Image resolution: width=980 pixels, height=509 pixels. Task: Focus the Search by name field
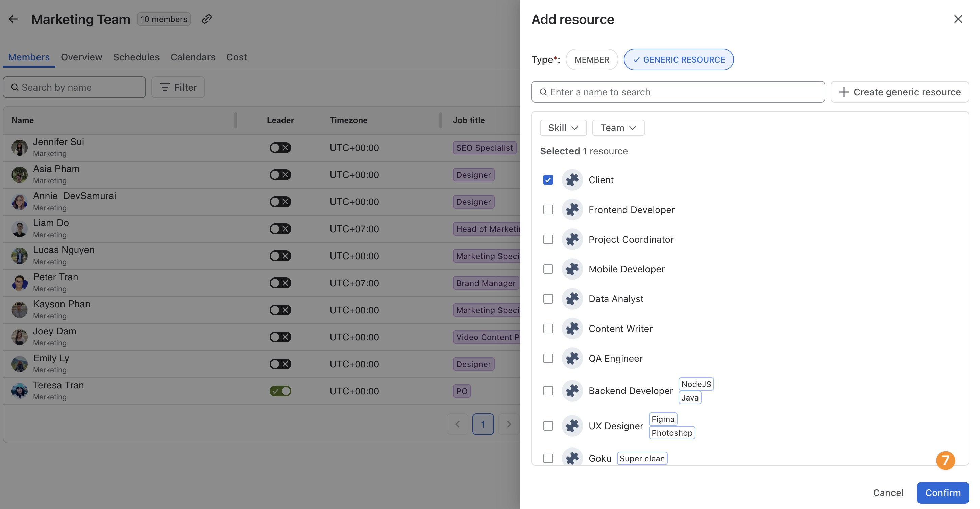coord(74,87)
